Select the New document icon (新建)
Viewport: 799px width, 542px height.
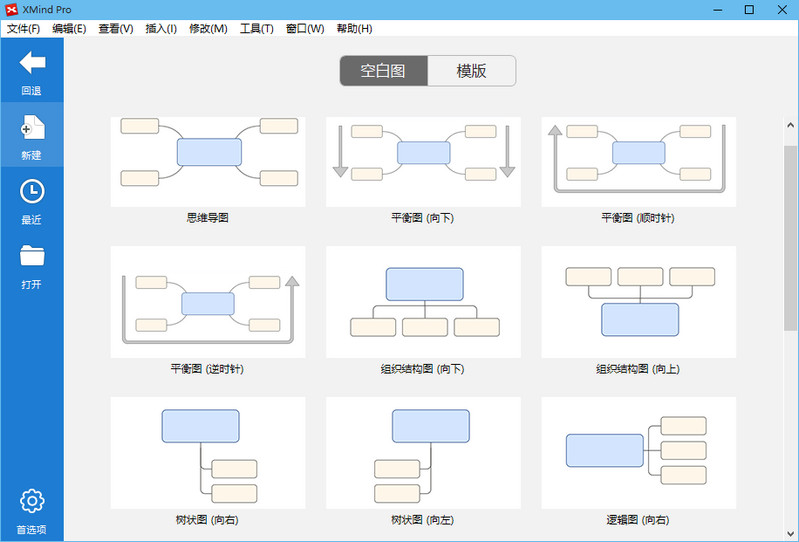32,127
